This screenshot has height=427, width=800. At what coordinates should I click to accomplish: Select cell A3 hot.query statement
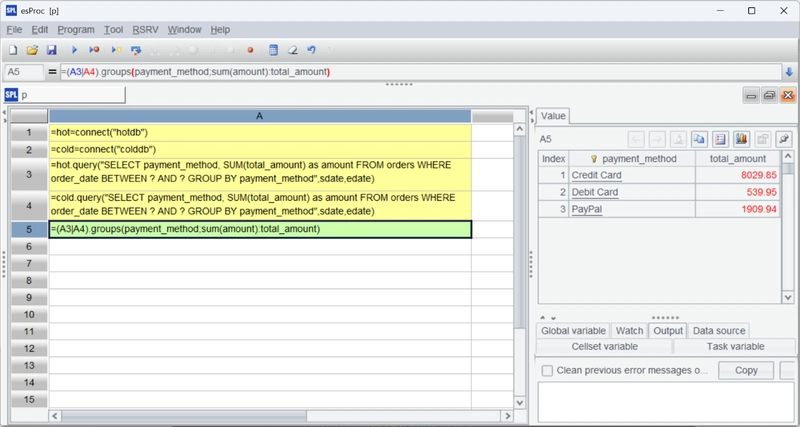coord(260,174)
